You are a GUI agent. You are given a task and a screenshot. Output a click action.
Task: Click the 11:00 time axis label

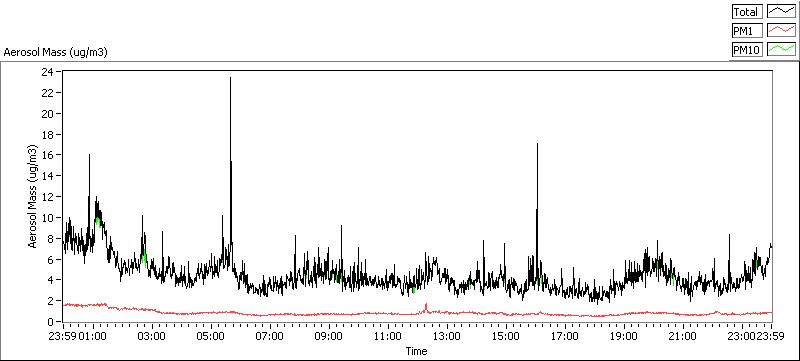coord(388,337)
